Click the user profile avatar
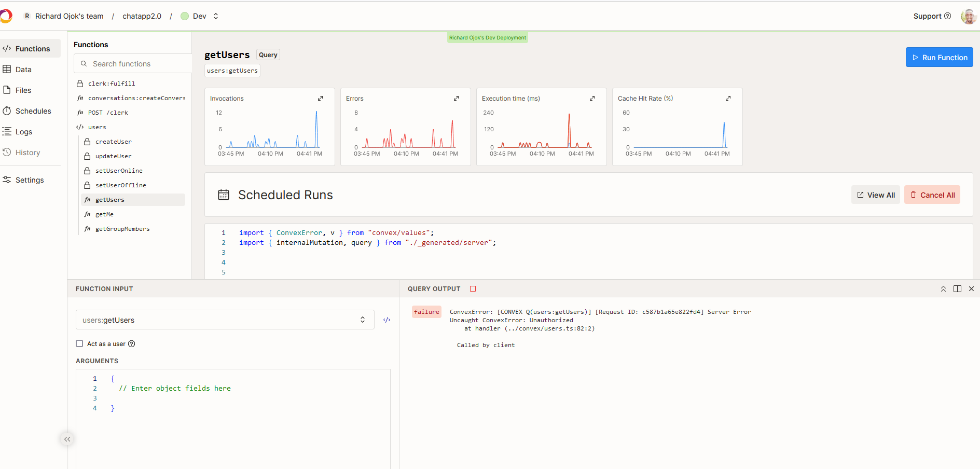 point(968,16)
